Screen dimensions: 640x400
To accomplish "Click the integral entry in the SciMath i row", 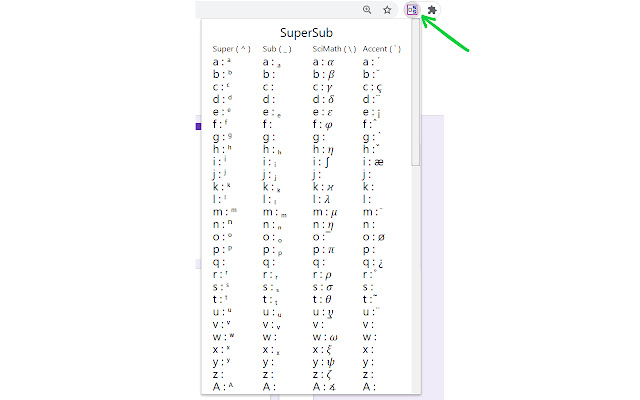I will click(x=327, y=162).
